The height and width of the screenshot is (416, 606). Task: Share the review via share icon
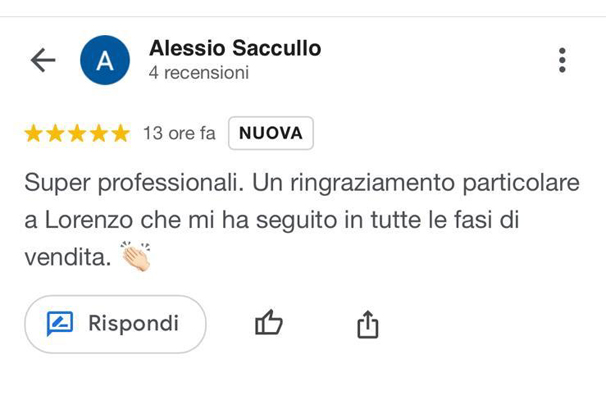pyautogui.click(x=368, y=323)
